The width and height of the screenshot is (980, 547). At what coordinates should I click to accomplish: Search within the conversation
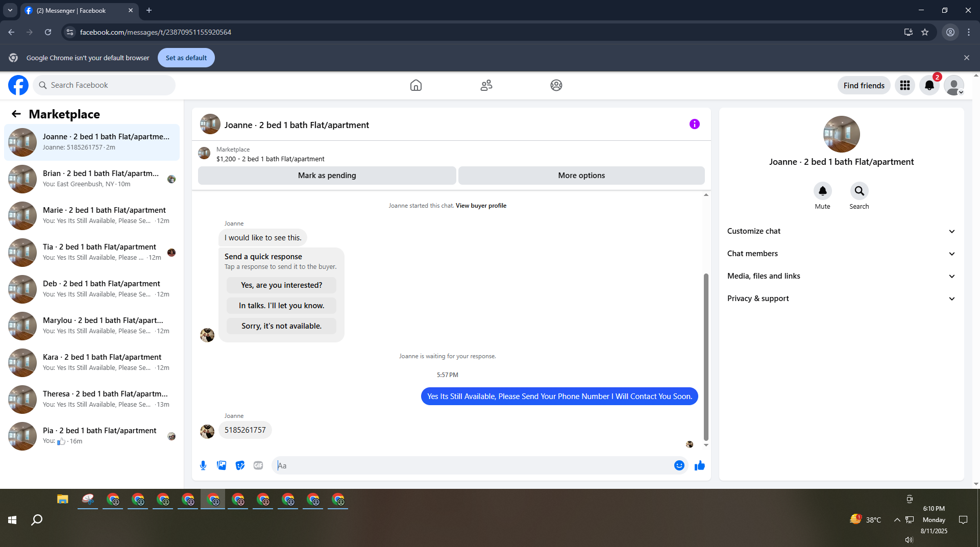point(860,191)
